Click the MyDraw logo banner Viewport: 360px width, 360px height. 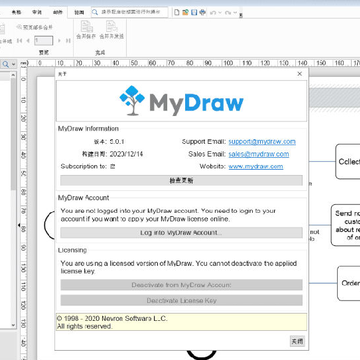coord(181,101)
